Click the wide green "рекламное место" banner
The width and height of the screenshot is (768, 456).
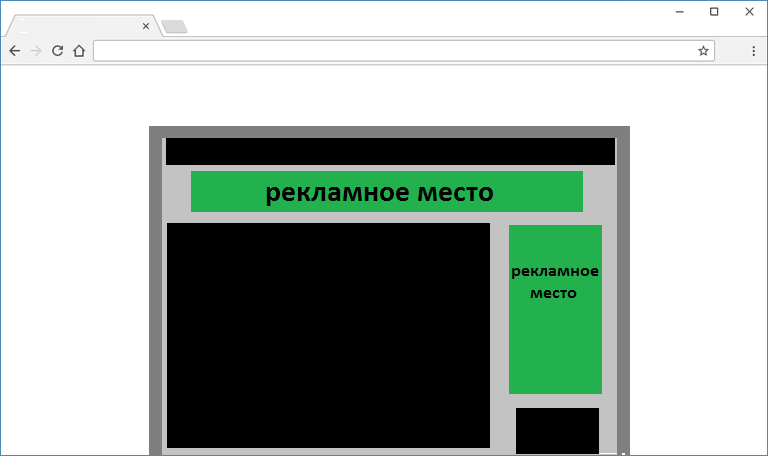(386, 192)
